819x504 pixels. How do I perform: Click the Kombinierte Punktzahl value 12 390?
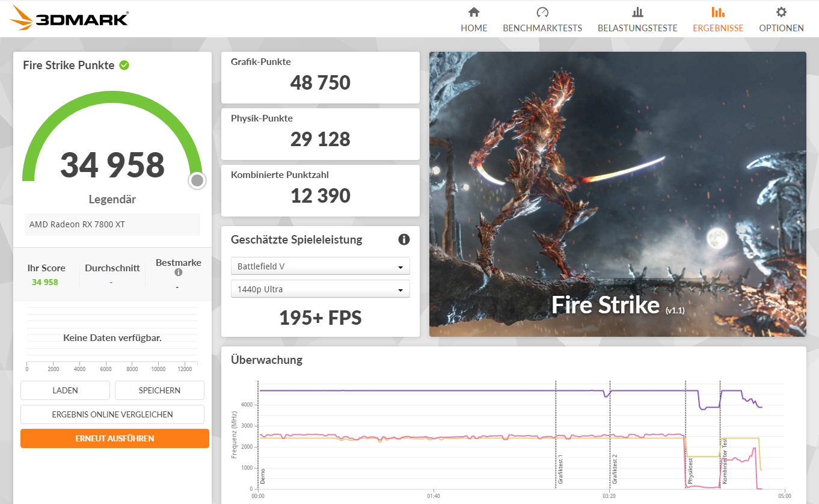tap(321, 195)
